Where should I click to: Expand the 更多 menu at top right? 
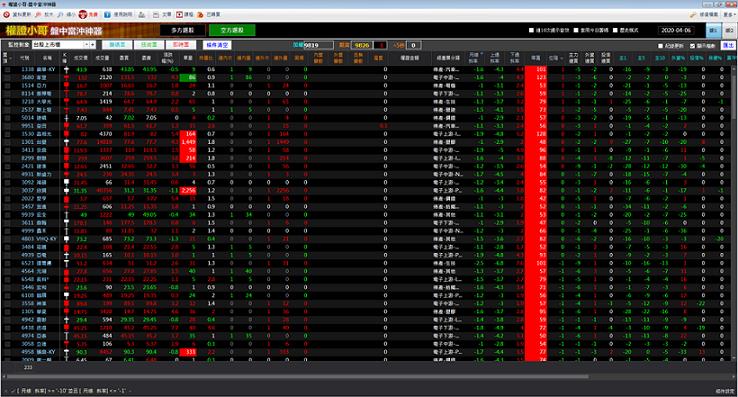[729, 15]
